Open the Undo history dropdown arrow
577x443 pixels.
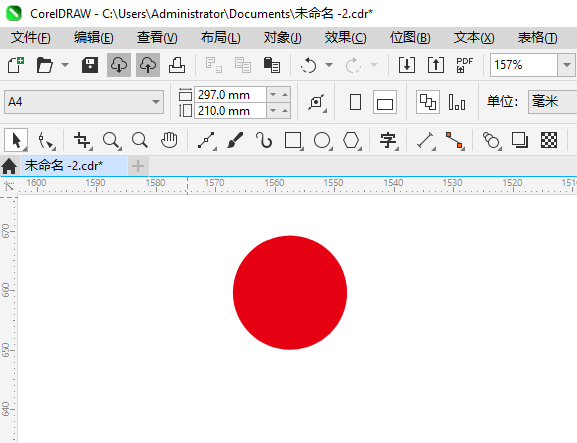tap(329, 65)
